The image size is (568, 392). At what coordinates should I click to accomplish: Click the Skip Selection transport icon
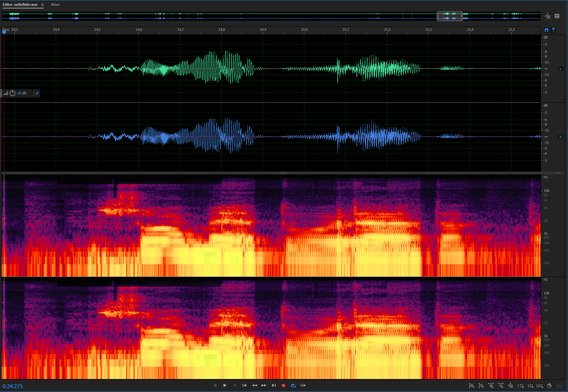(303, 386)
